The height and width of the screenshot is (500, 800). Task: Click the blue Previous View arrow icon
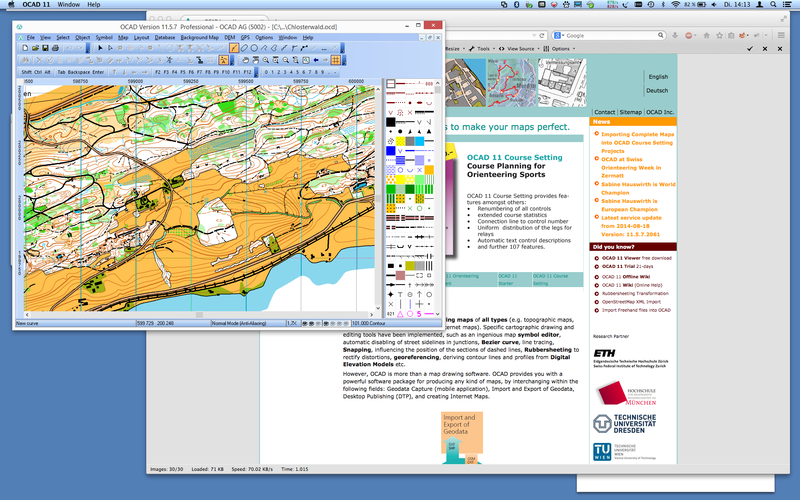(316, 60)
